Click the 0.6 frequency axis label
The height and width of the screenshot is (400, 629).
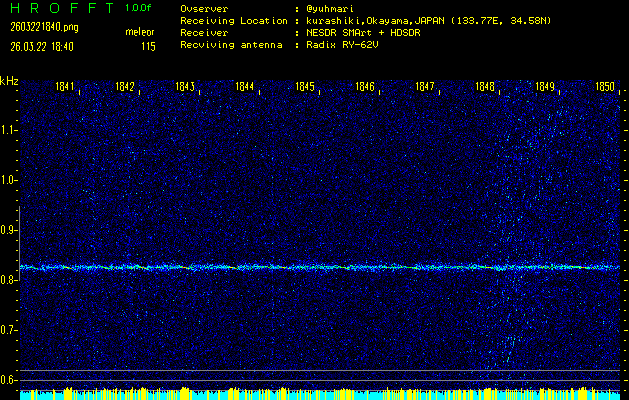tap(9, 380)
